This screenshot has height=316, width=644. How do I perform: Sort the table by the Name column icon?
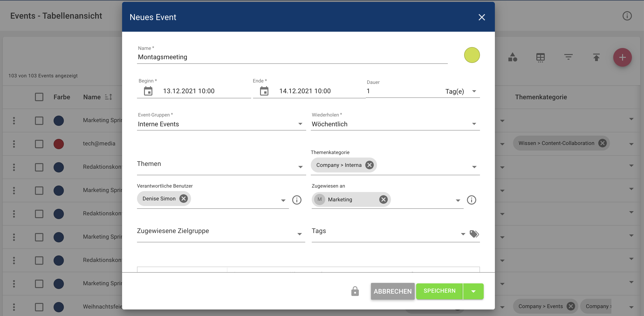tap(108, 97)
